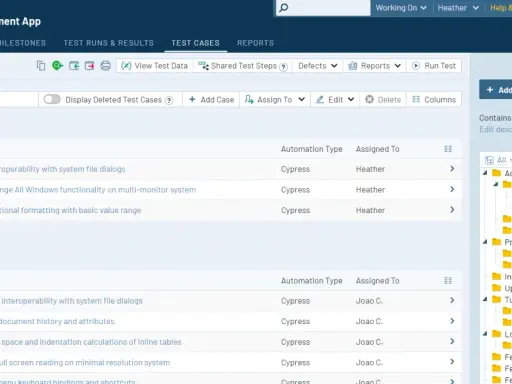
Task: Click upper table Automation Type column header
Action: click(311, 149)
